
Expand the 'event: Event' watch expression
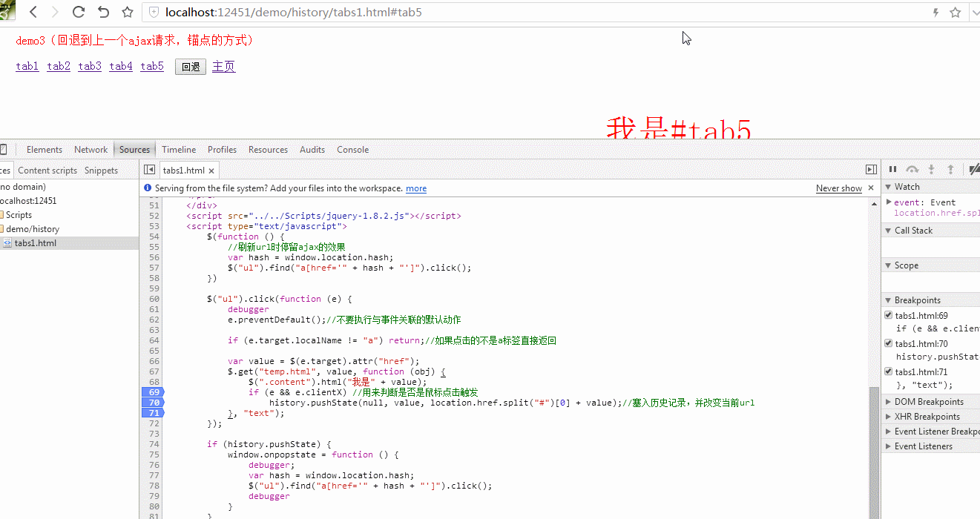[889, 202]
